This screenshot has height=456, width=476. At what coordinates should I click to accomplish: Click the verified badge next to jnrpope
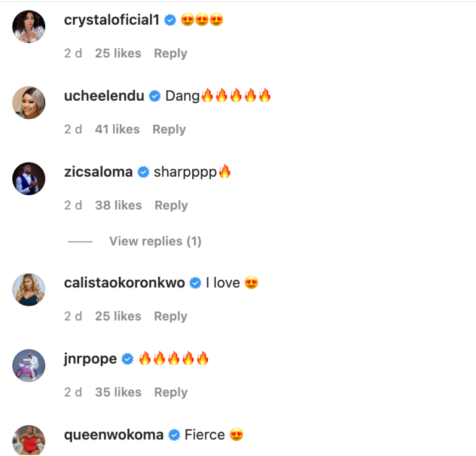(128, 359)
